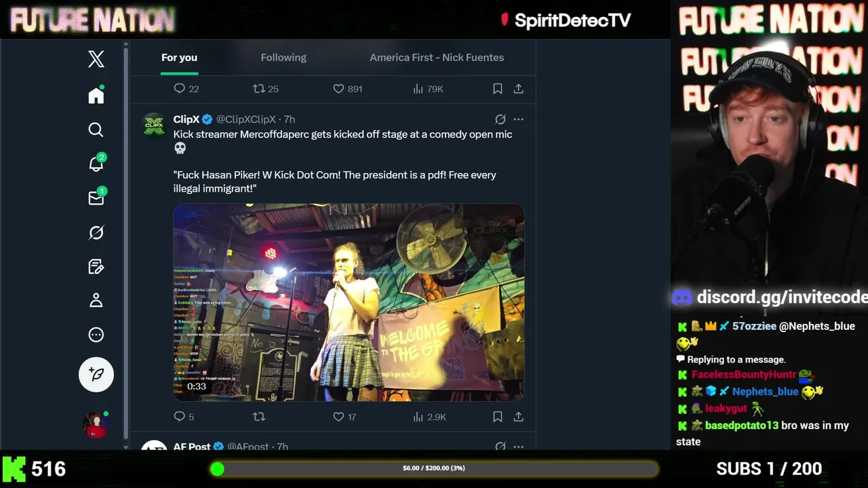Open the Profile person icon

coord(96,300)
